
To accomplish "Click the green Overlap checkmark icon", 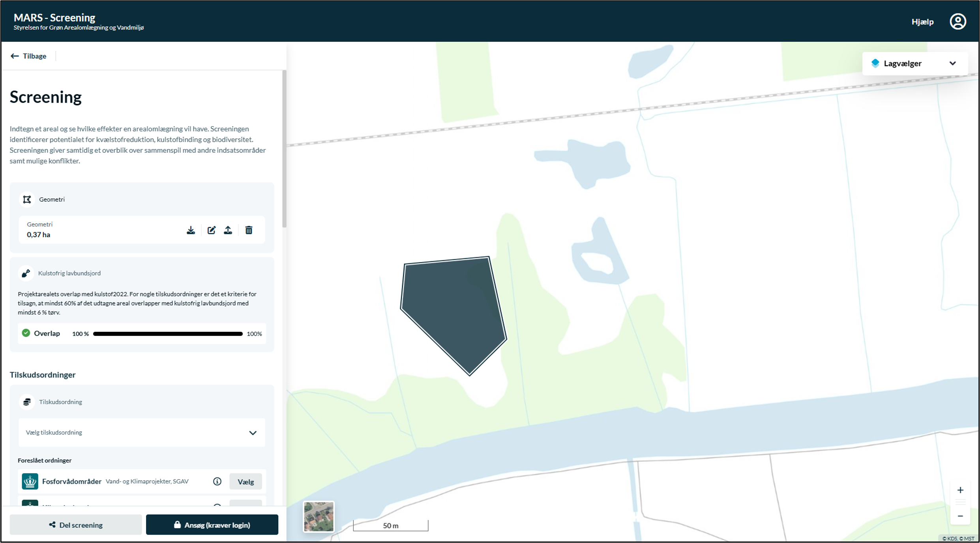I will (x=26, y=333).
